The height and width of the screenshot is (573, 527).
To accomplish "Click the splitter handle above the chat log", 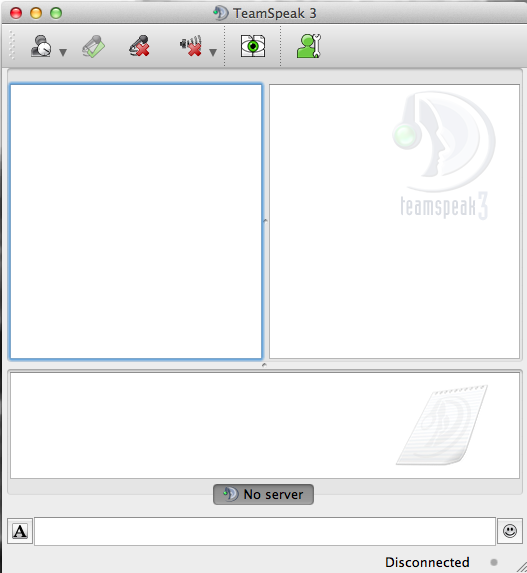I will tap(264, 365).
